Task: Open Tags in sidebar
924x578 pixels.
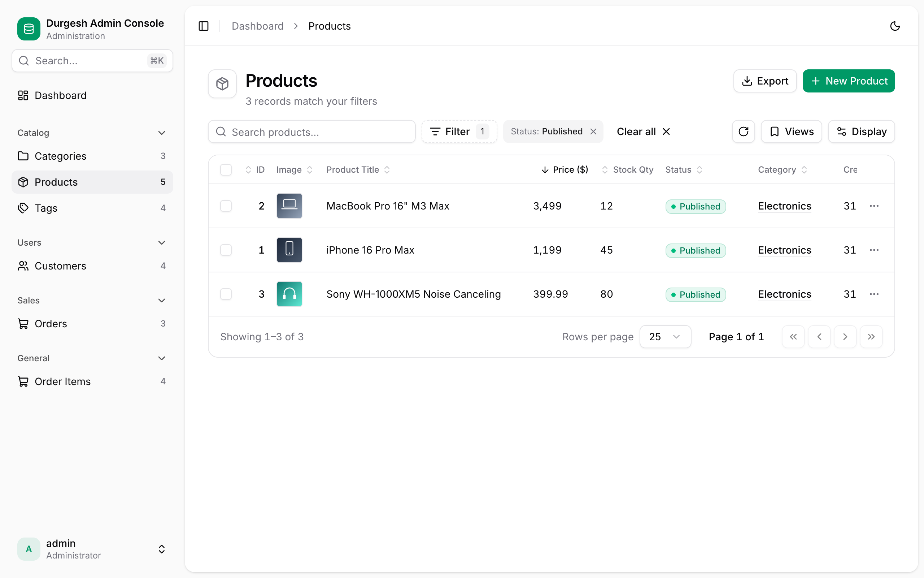Action: pyautogui.click(x=92, y=208)
